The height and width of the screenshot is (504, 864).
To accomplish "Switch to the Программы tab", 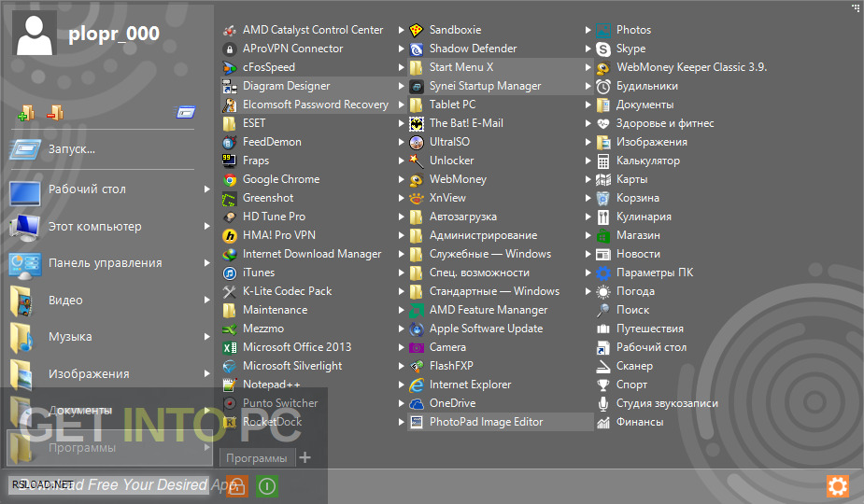I will [257, 458].
